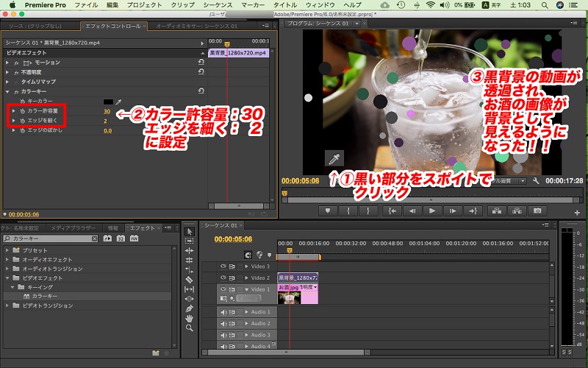Select the Zoom magnifier tool
This screenshot has height=368, width=588.
pyautogui.click(x=190, y=328)
